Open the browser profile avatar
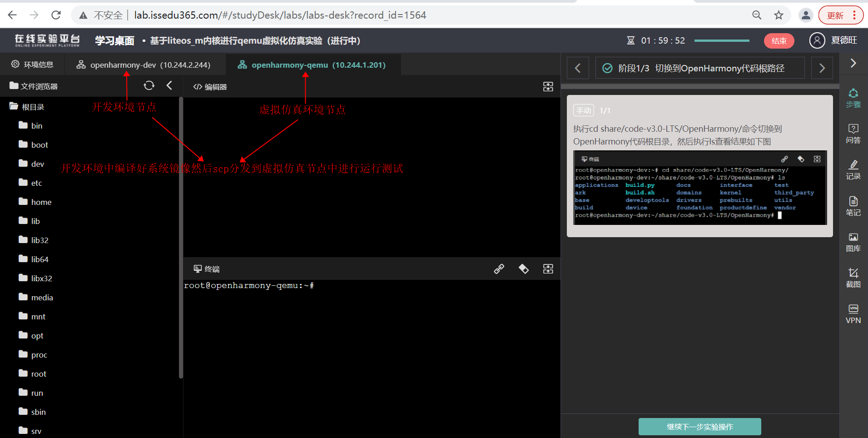Image resolution: width=868 pixels, height=438 pixels. pyautogui.click(x=806, y=15)
